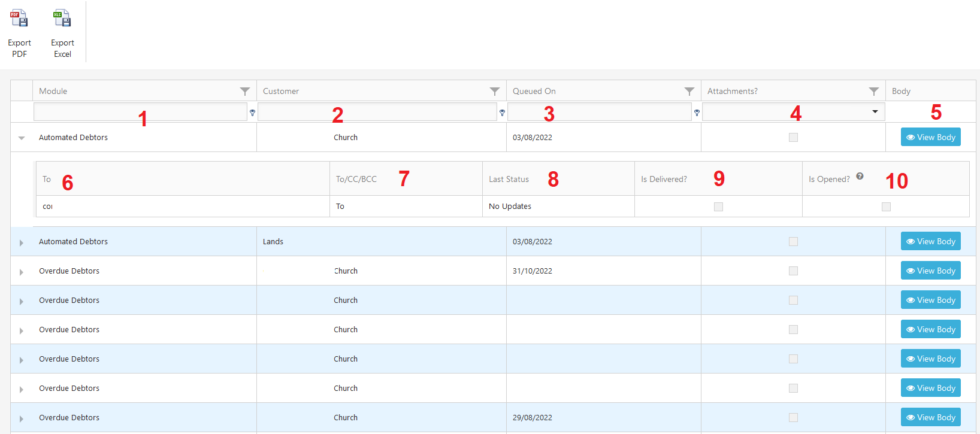Screen dimensions: 980x434
Task: Toggle Attachments checkbox in the 31/10/2022 row
Action: click(793, 271)
